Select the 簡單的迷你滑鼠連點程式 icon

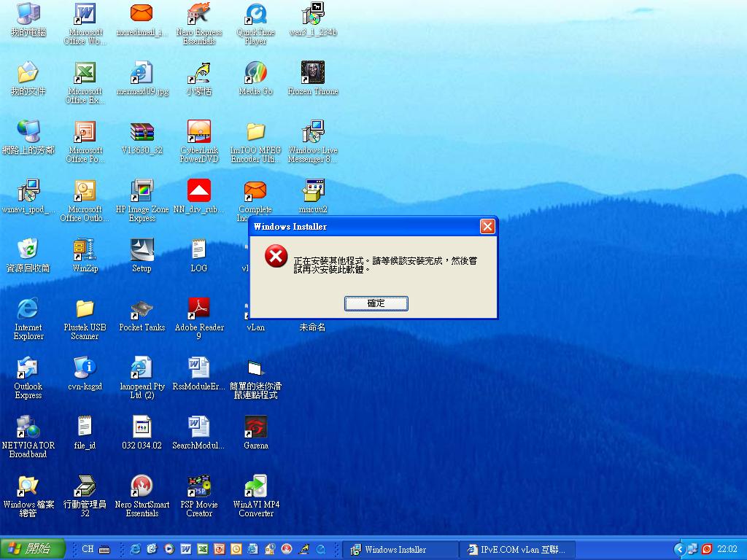[256, 378]
